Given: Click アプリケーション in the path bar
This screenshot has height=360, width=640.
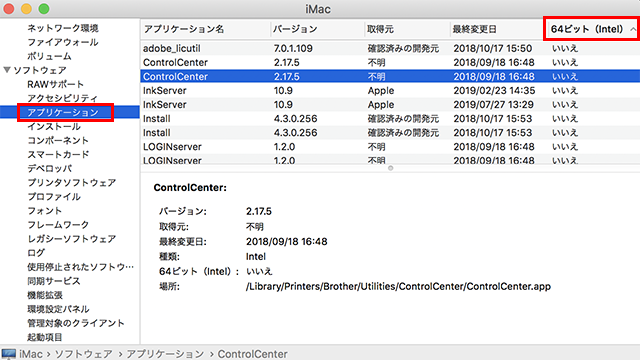Looking at the screenshot, I should point(165,353).
